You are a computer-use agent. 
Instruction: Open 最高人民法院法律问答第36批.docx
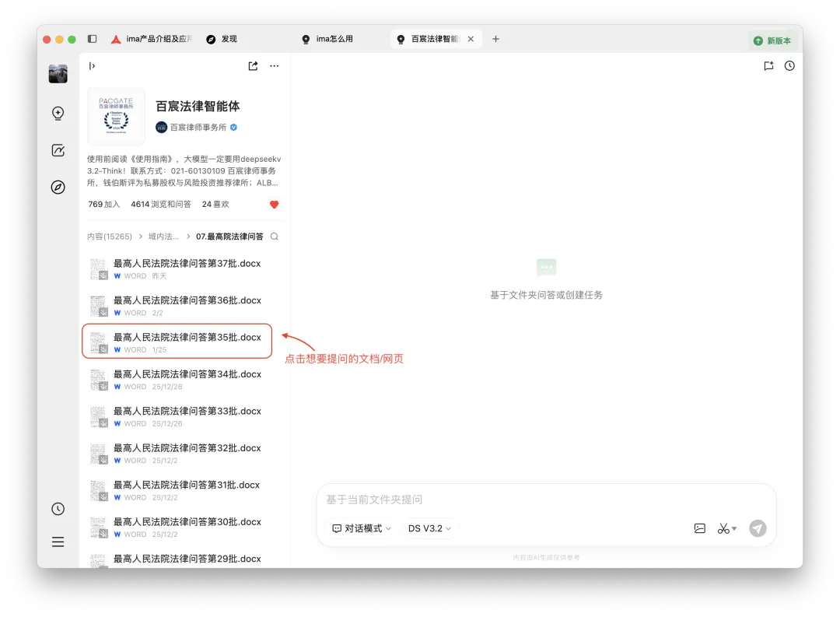click(184, 306)
